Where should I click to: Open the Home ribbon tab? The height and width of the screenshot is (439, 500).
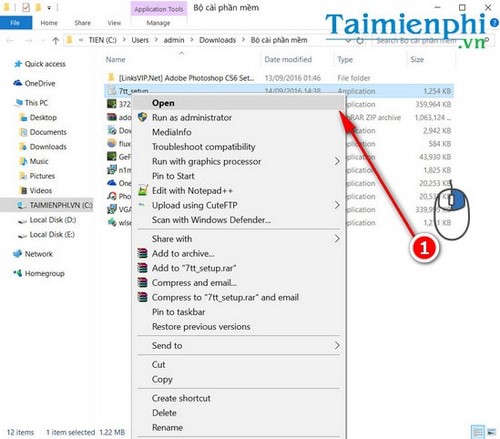49,23
